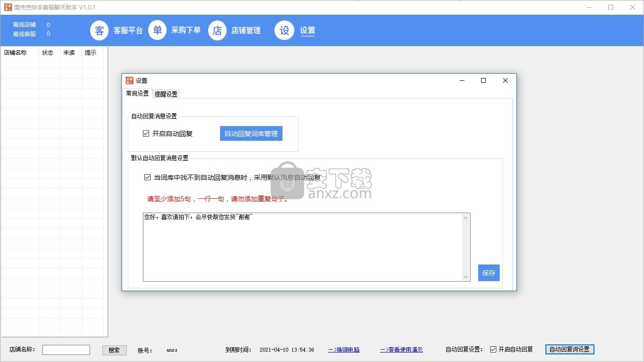
Task: Toggle 开启自动回复 checkbox in settings dialog
Action: point(146,134)
